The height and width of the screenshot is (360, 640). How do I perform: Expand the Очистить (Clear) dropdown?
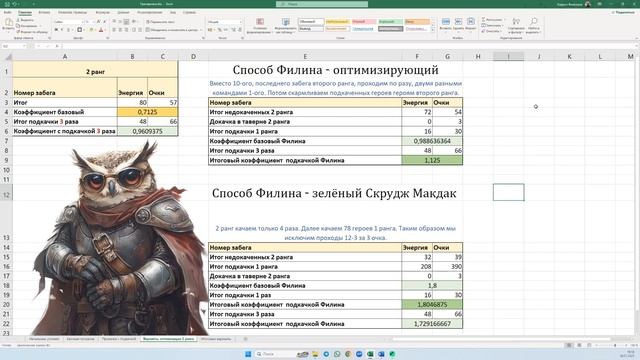pyautogui.click(x=501, y=31)
